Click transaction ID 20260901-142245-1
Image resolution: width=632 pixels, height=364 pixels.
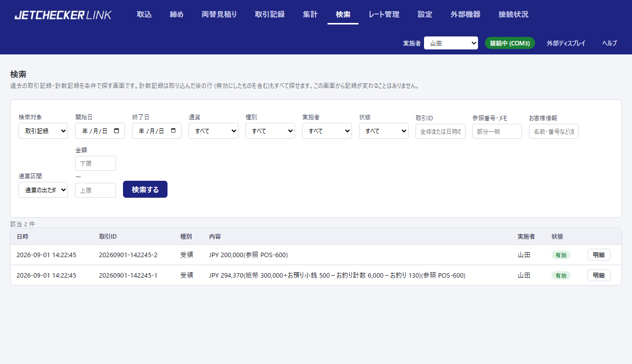coord(128,275)
